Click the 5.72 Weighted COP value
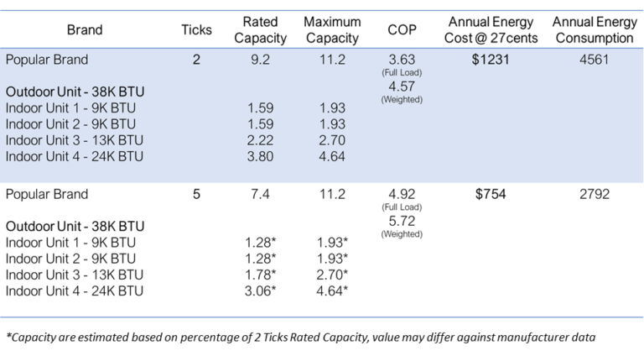644x356 pixels. point(402,221)
